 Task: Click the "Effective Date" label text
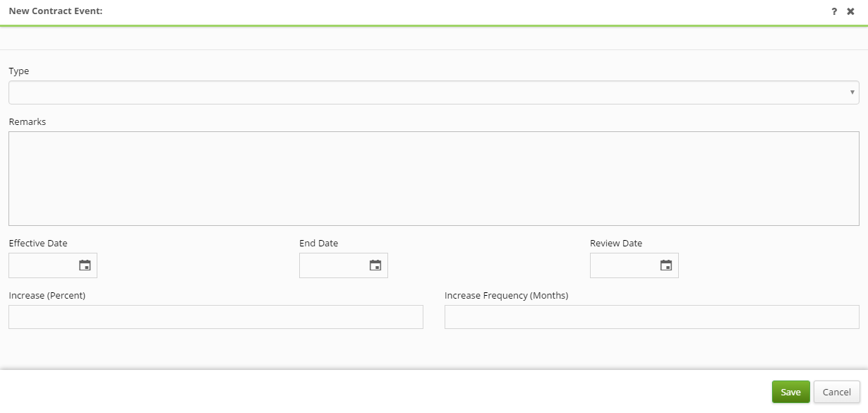tap(38, 244)
